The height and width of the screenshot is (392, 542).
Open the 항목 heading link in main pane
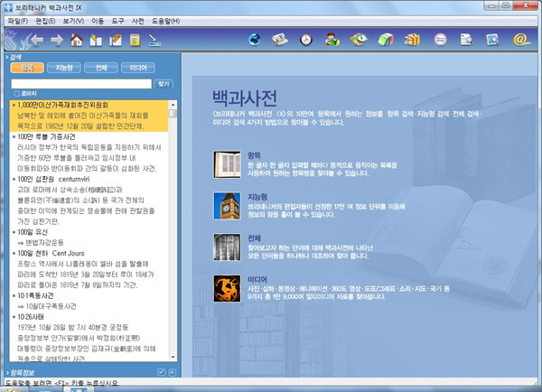(255, 155)
